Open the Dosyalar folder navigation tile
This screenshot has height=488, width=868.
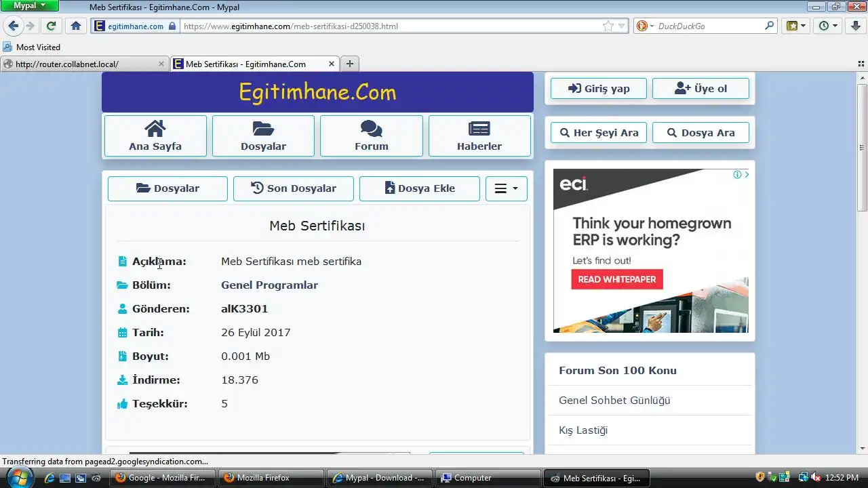[263, 136]
